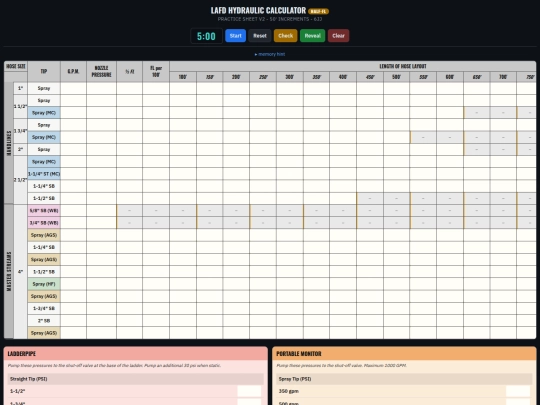Click the FL per 100' column header

(x=156, y=72)
